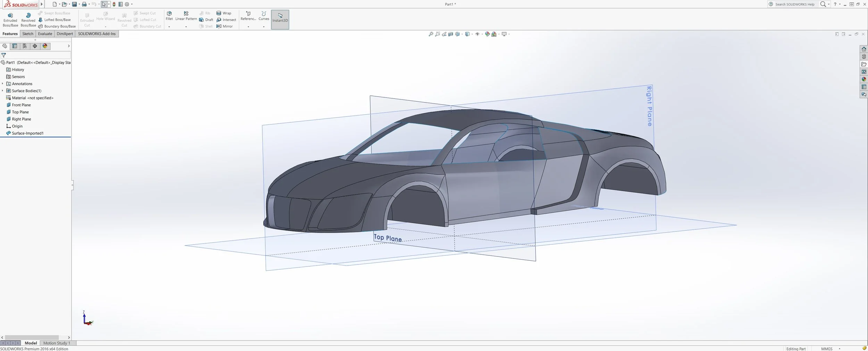Click the Open file icon
Screen dimensions: 868x351
pos(64,4)
